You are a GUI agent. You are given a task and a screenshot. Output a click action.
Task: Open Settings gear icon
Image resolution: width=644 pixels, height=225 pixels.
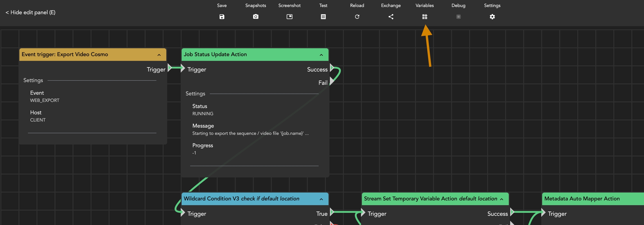[x=492, y=17]
